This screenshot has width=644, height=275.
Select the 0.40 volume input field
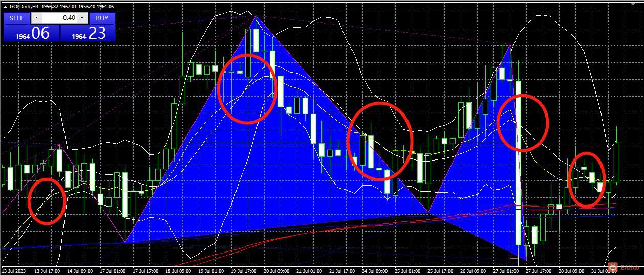click(59, 18)
